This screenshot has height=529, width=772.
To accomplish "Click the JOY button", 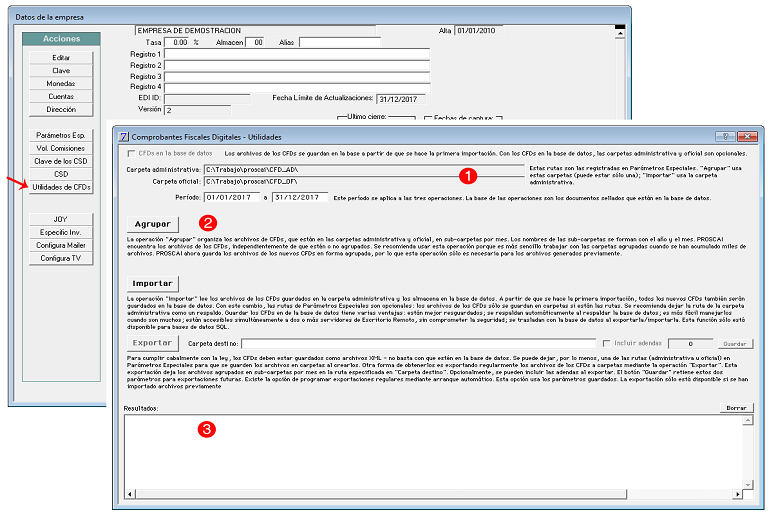I will click(61, 219).
